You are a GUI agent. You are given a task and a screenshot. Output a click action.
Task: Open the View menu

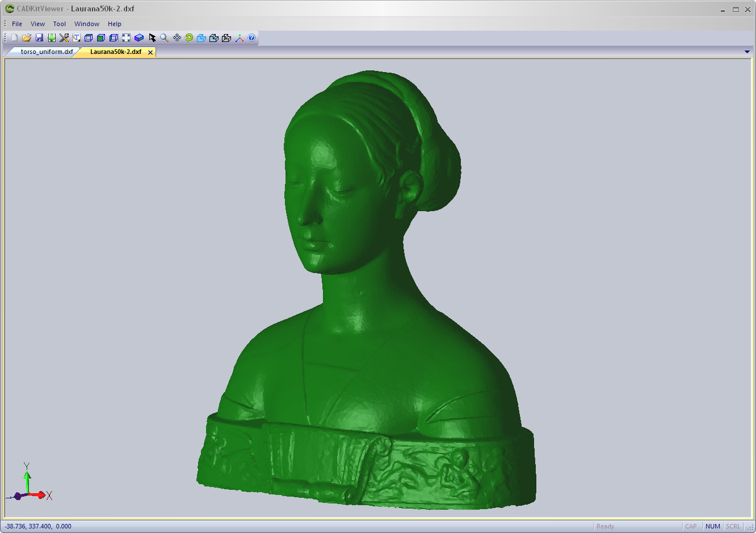(37, 24)
